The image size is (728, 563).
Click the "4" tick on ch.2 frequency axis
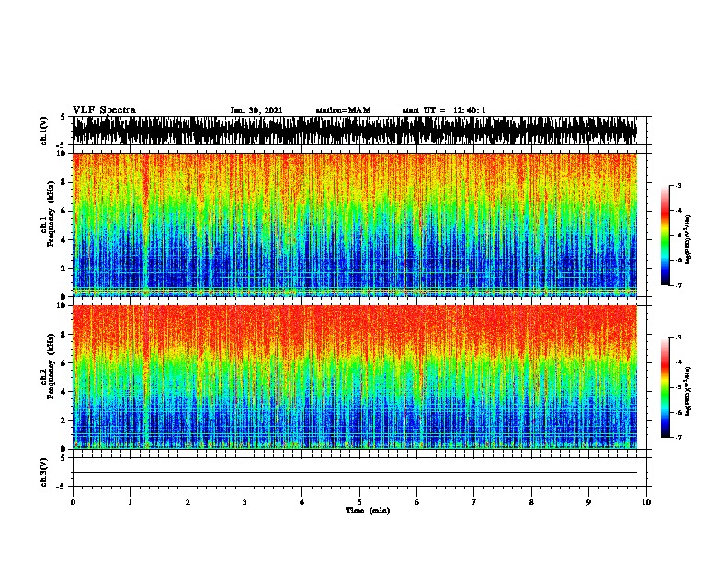[63, 392]
